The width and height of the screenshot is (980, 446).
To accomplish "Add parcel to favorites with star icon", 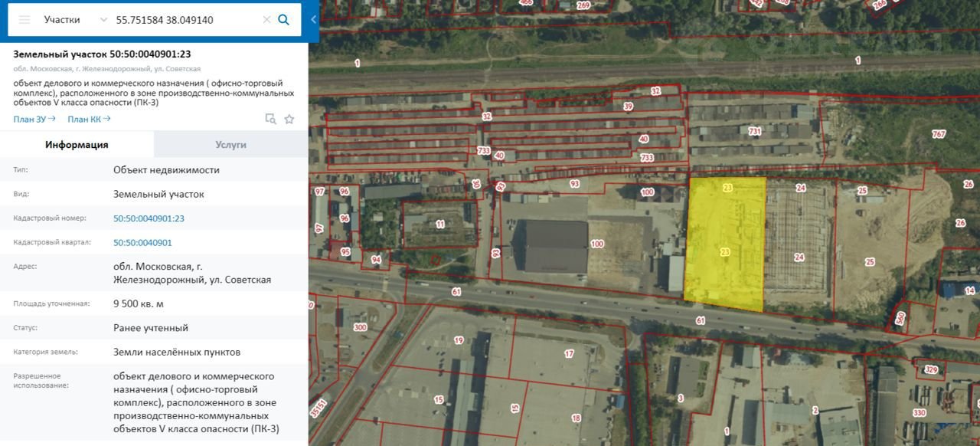I will pos(289,119).
